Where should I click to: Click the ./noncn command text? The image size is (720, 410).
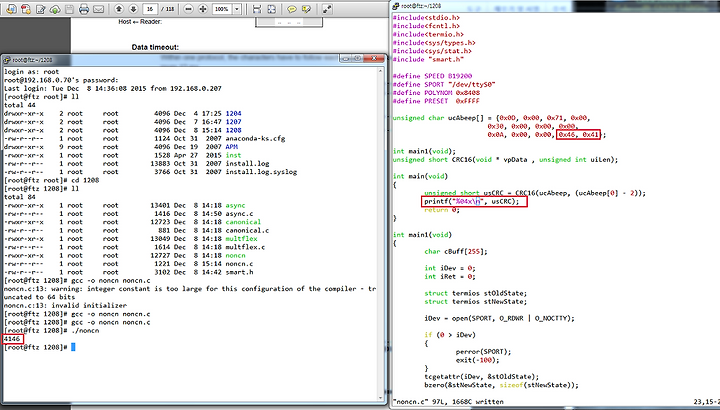pos(85,331)
